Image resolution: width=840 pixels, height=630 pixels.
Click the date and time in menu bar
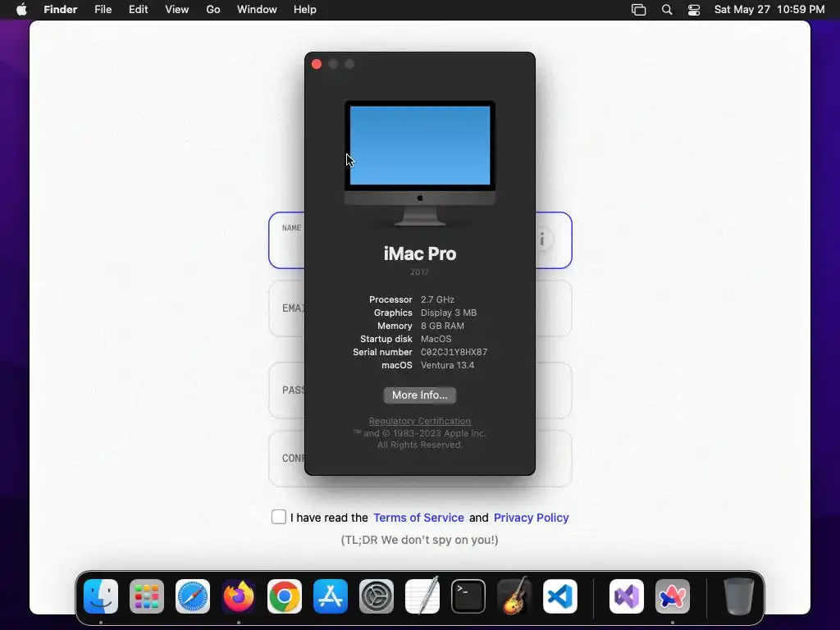tap(769, 10)
